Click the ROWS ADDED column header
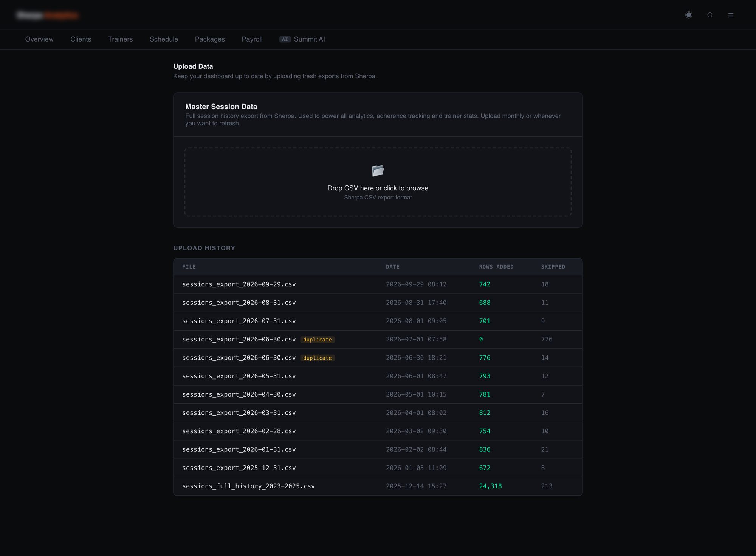Viewport: 756px width, 556px height. pyautogui.click(x=496, y=267)
